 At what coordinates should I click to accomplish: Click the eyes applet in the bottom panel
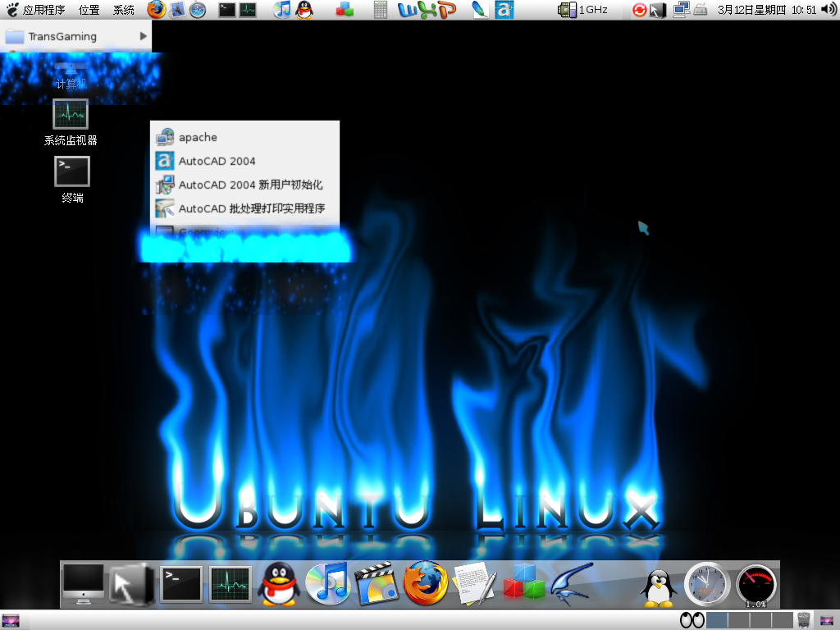coord(692,620)
